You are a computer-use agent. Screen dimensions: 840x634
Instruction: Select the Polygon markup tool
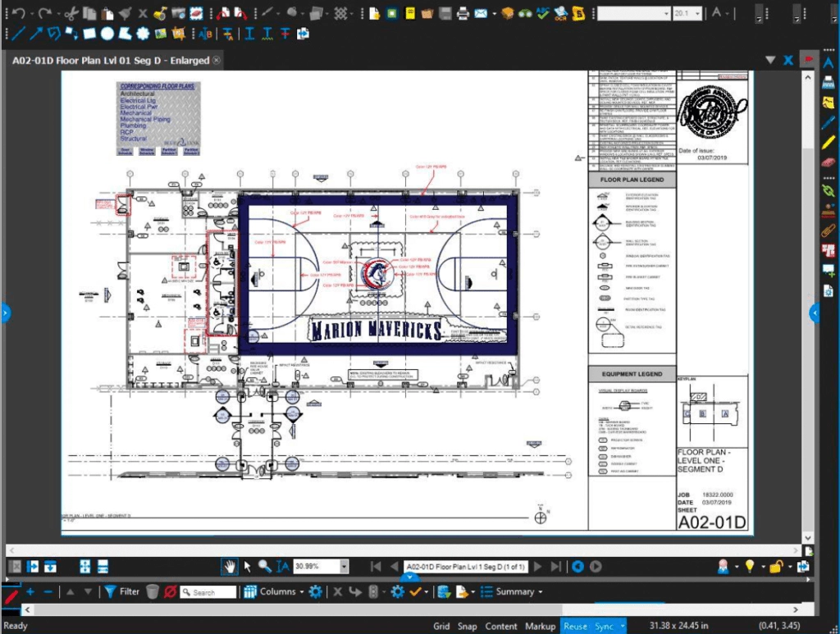point(125,34)
